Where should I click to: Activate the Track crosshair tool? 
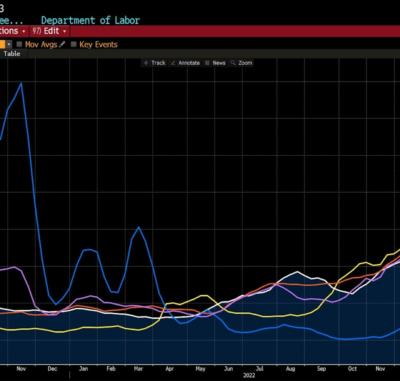pos(154,63)
